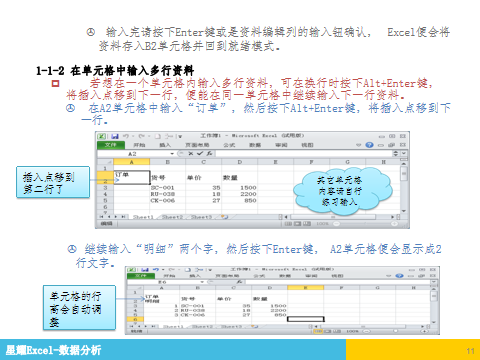Switch to the 开始 tab in the A2 Excel window

(x=139, y=145)
